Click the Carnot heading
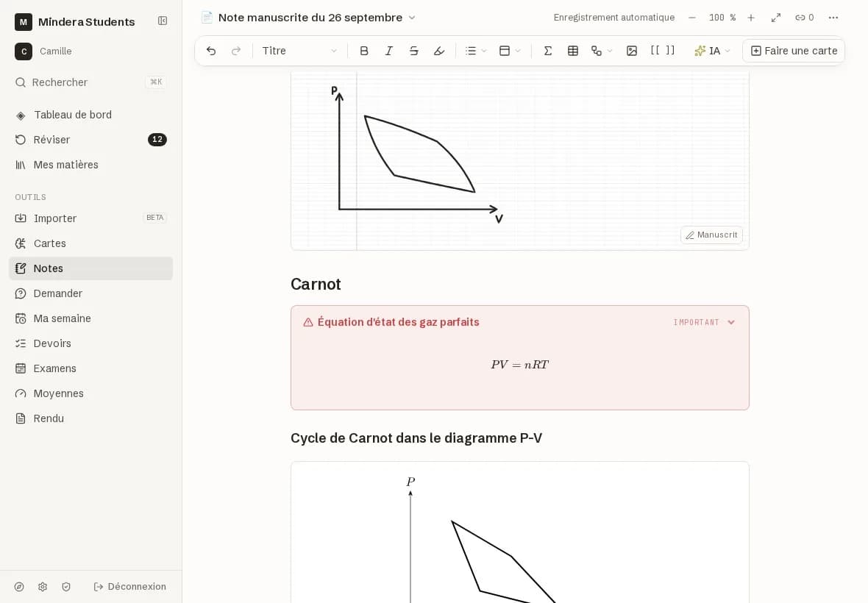 click(316, 285)
